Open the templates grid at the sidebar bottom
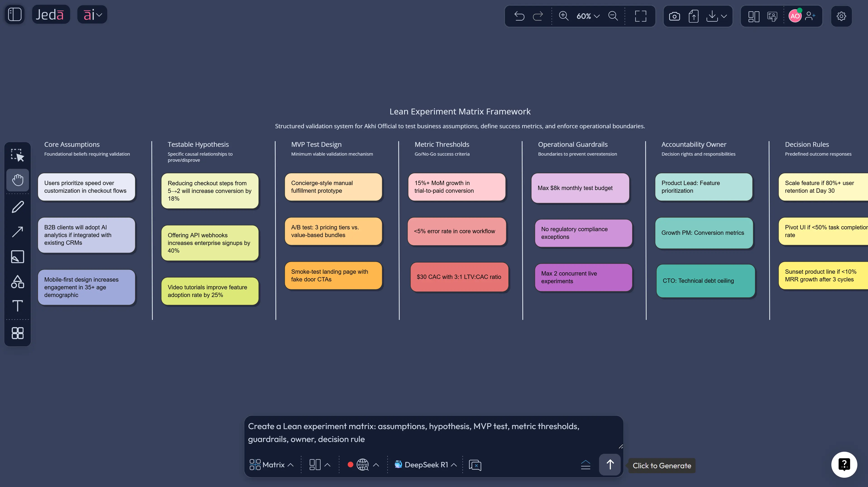868x487 pixels. [17, 333]
